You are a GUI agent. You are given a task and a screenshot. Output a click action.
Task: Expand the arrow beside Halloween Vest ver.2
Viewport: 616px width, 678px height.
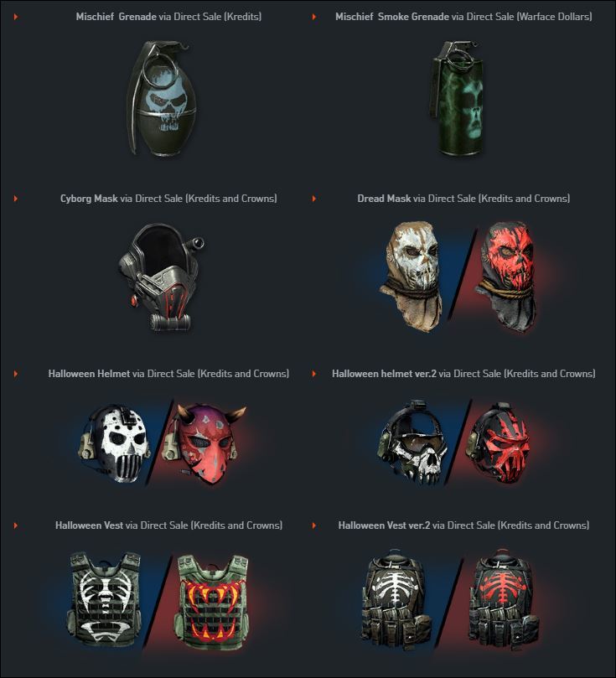314,525
